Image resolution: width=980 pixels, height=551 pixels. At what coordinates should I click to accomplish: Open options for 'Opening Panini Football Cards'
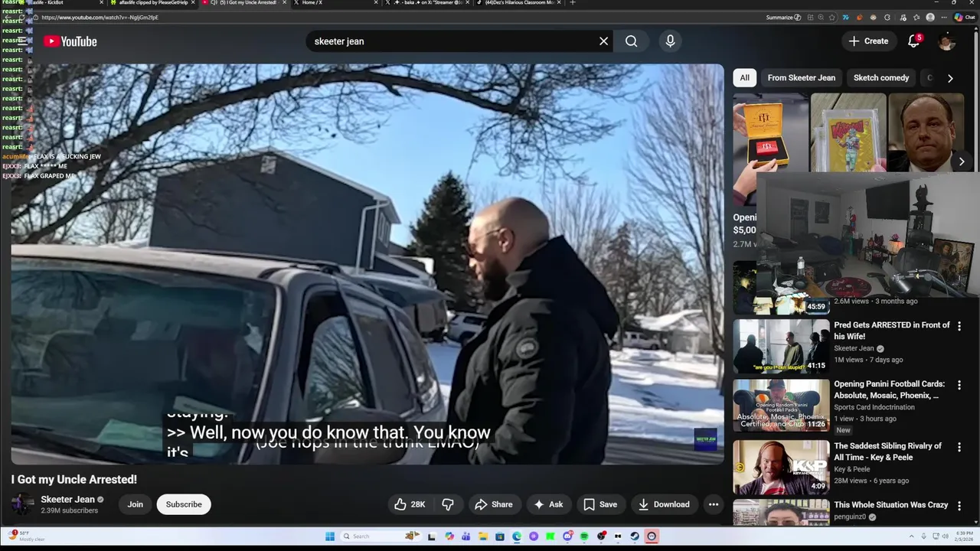coord(959,385)
